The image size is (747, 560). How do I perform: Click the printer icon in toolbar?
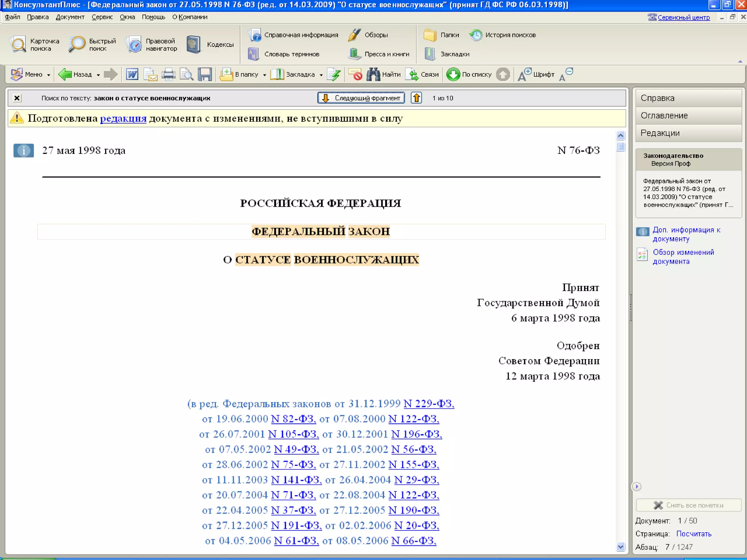(x=169, y=74)
